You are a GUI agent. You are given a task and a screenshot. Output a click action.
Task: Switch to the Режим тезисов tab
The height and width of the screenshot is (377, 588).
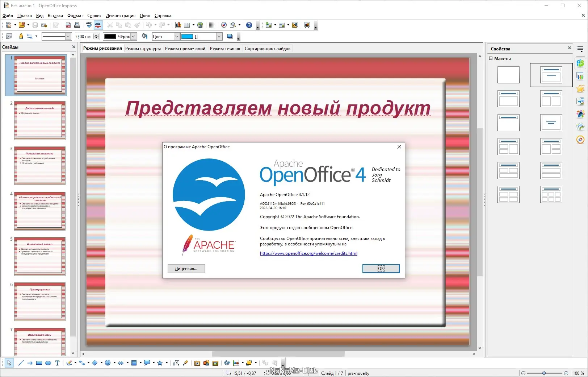[x=225, y=49]
